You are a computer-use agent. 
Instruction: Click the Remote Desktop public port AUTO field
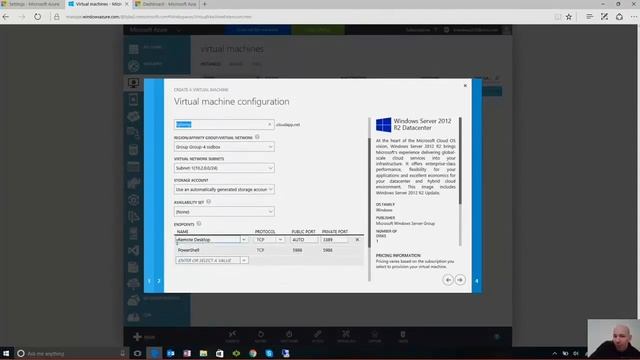coord(304,240)
